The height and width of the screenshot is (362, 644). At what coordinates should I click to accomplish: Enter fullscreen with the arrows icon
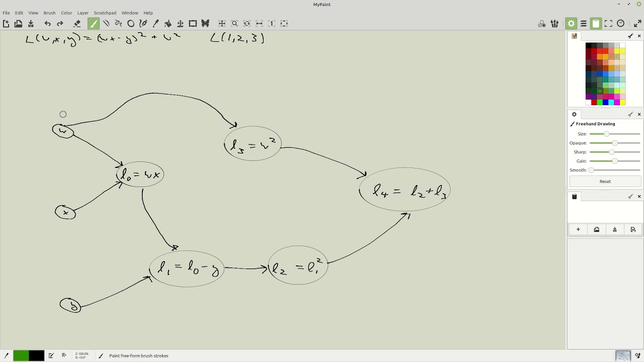point(637,24)
